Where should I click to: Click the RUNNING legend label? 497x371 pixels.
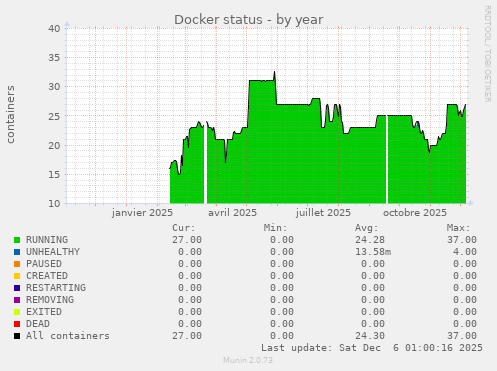pos(47,240)
